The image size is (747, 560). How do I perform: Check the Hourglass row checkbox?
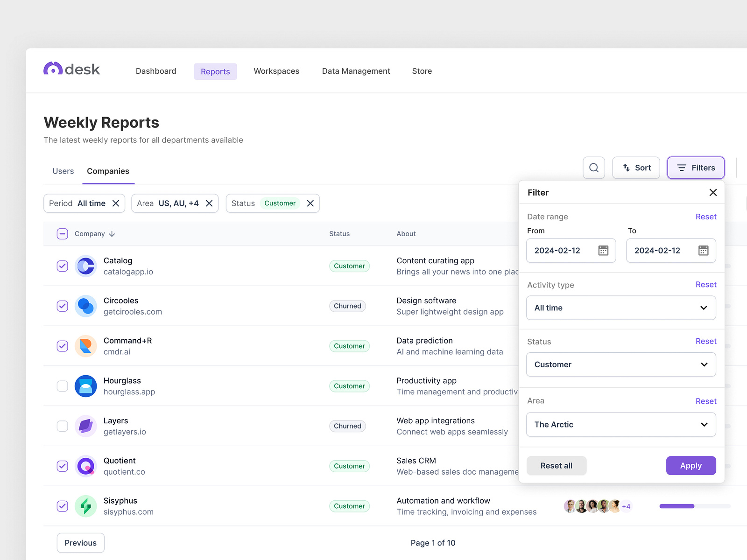click(x=63, y=386)
